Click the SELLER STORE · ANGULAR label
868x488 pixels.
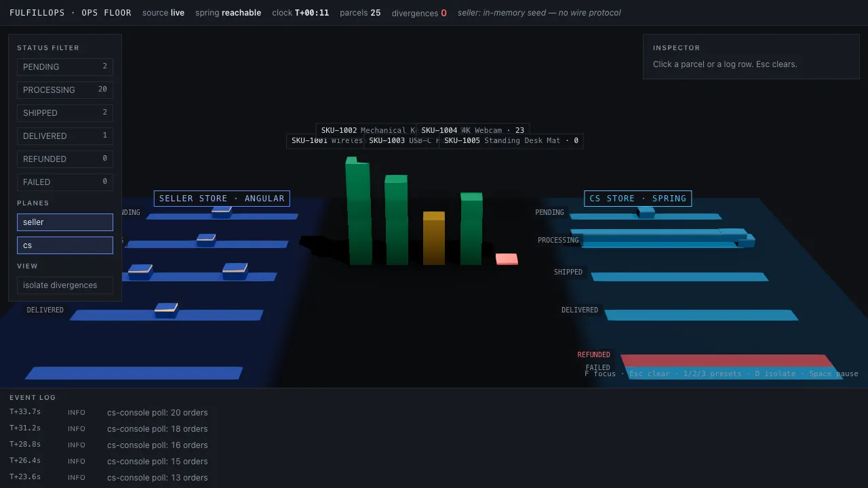tap(222, 199)
